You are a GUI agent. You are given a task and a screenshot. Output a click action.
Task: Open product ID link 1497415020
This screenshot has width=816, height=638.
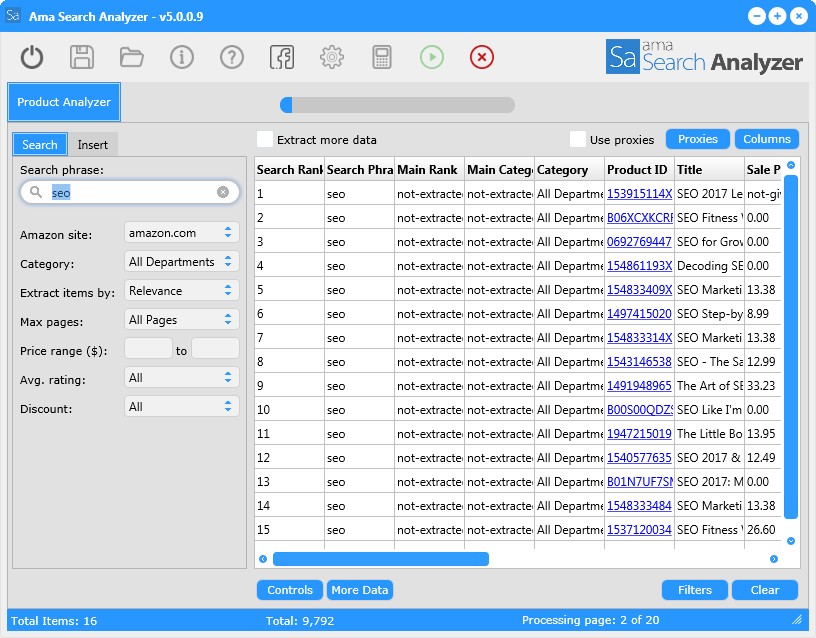pos(639,314)
